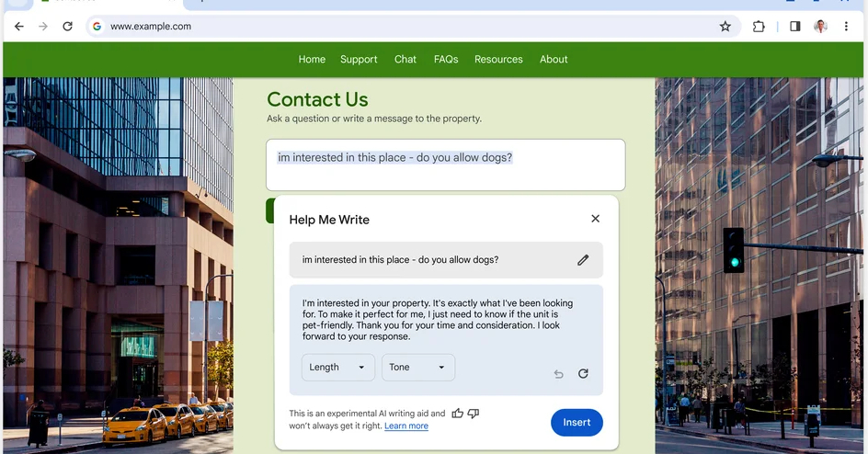Bookmark the page with the star icon
The width and height of the screenshot is (868, 454).
coord(725,26)
